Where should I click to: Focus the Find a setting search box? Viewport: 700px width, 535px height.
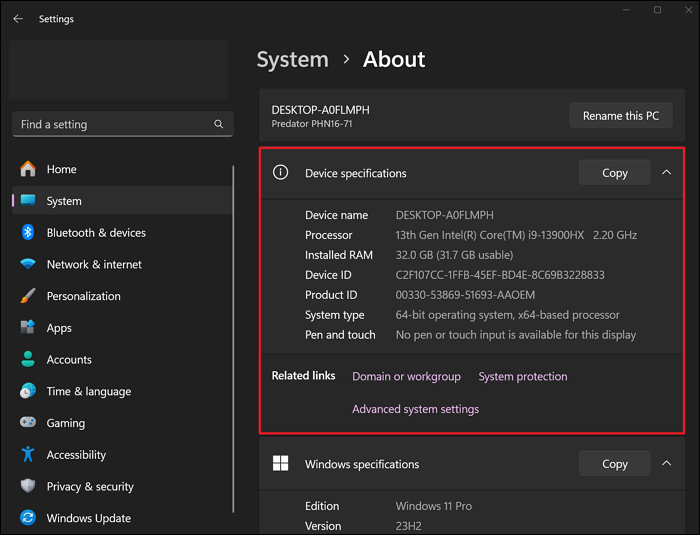point(110,124)
